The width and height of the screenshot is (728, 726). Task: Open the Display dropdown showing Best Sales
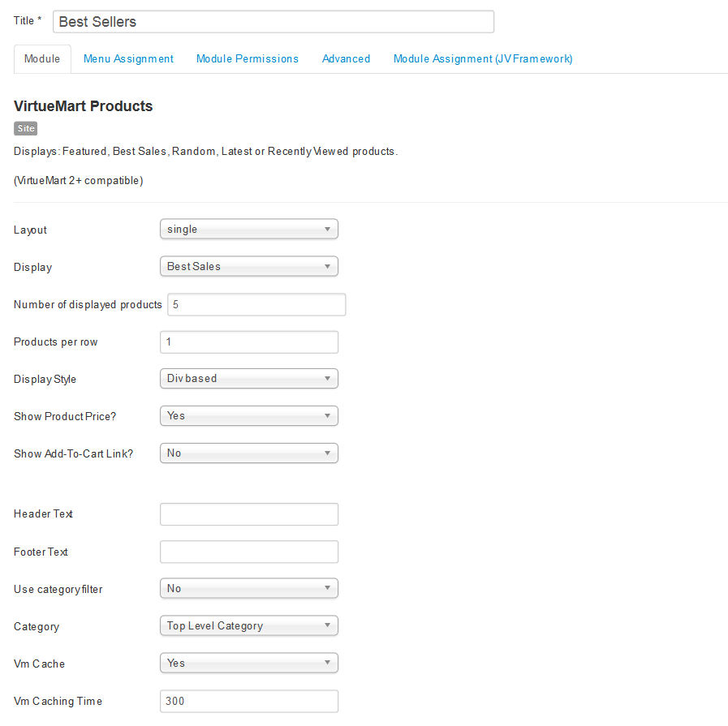click(249, 266)
